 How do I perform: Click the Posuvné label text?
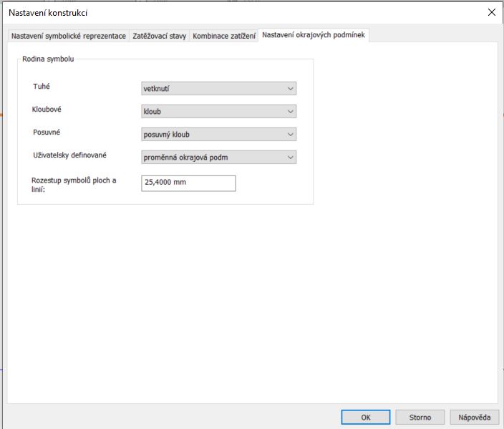tap(46, 132)
